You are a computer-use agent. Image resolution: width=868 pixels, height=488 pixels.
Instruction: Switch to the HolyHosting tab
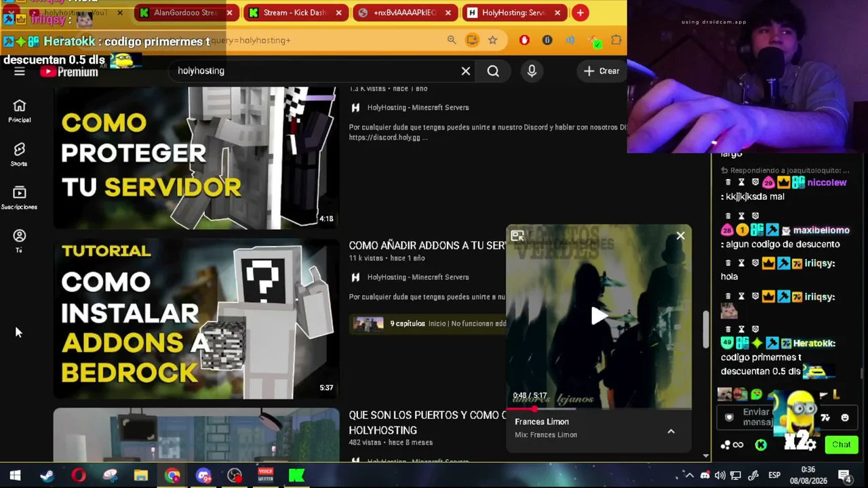(x=515, y=12)
